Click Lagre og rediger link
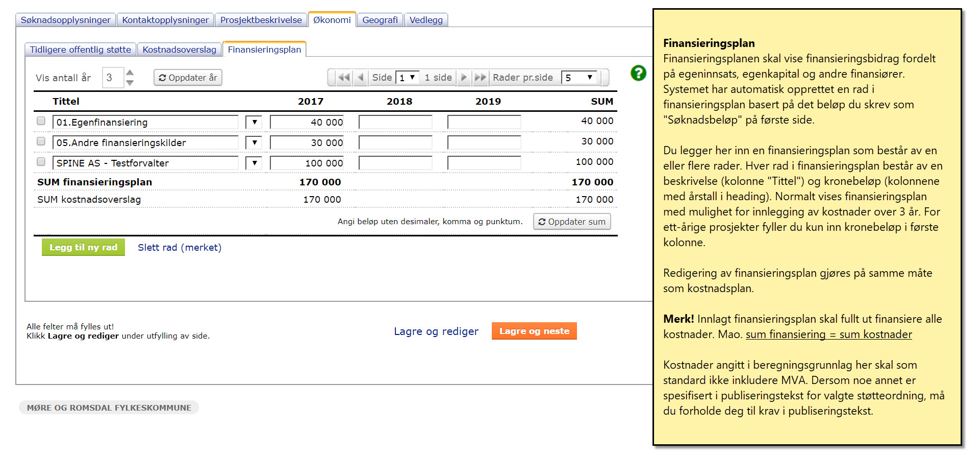The height and width of the screenshot is (455, 980). [x=436, y=331]
